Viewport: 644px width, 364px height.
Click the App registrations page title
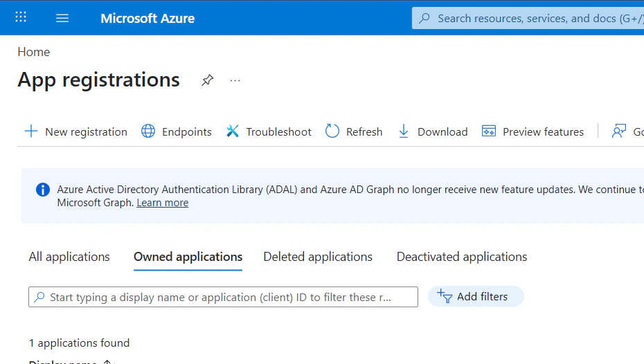point(98,80)
